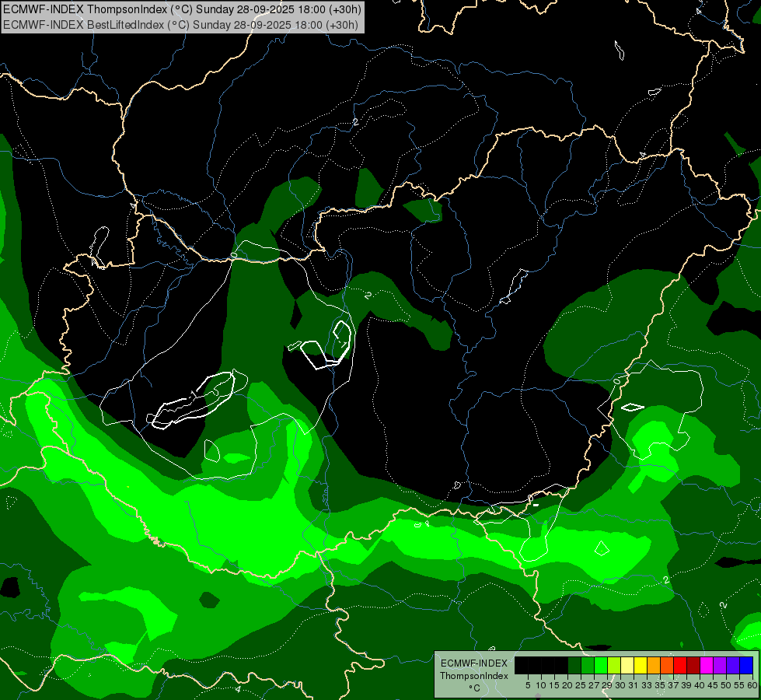The height and width of the screenshot is (700, 761).
Task: Select the indigo 50-55 legend swatch
Action: tap(733, 665)
